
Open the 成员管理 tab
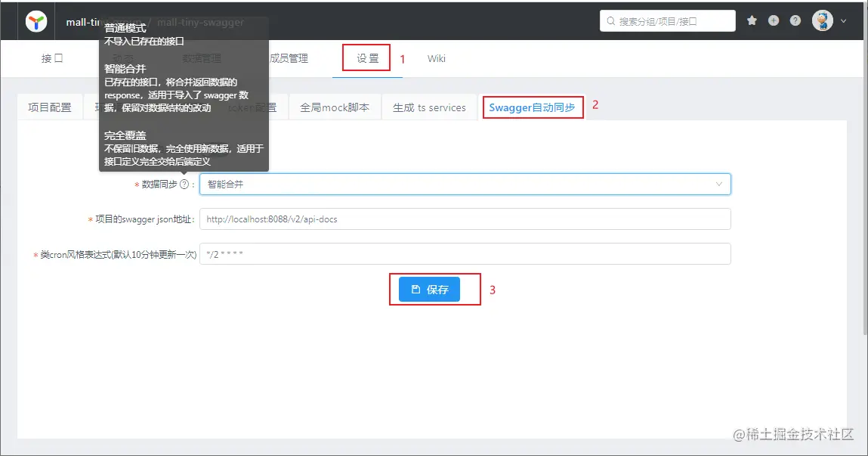tap(289, 58)
